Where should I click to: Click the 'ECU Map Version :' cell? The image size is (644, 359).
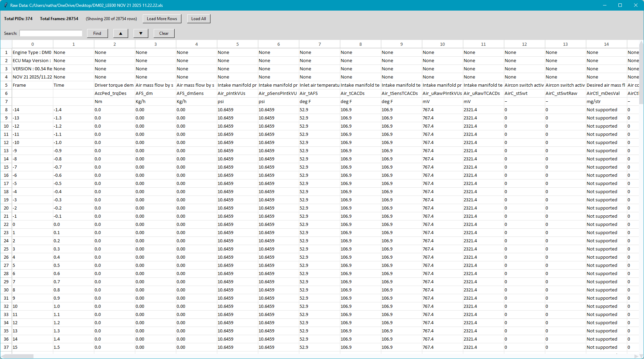pyautogui.click(x=32, y=61)
